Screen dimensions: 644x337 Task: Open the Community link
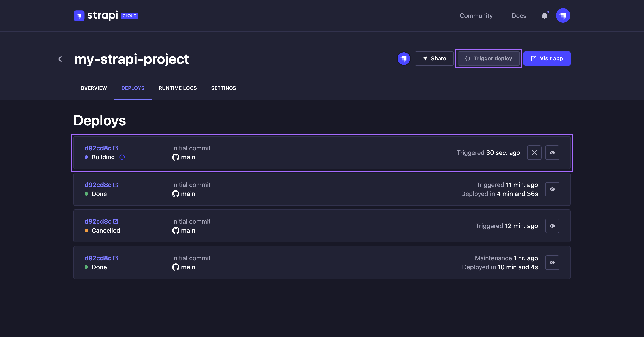click(x=476, y=16)
